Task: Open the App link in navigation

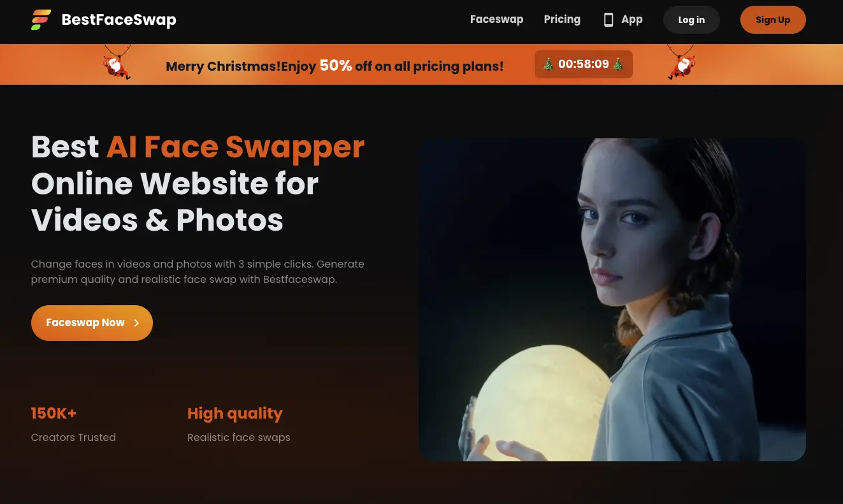Action: coord(631,20)
